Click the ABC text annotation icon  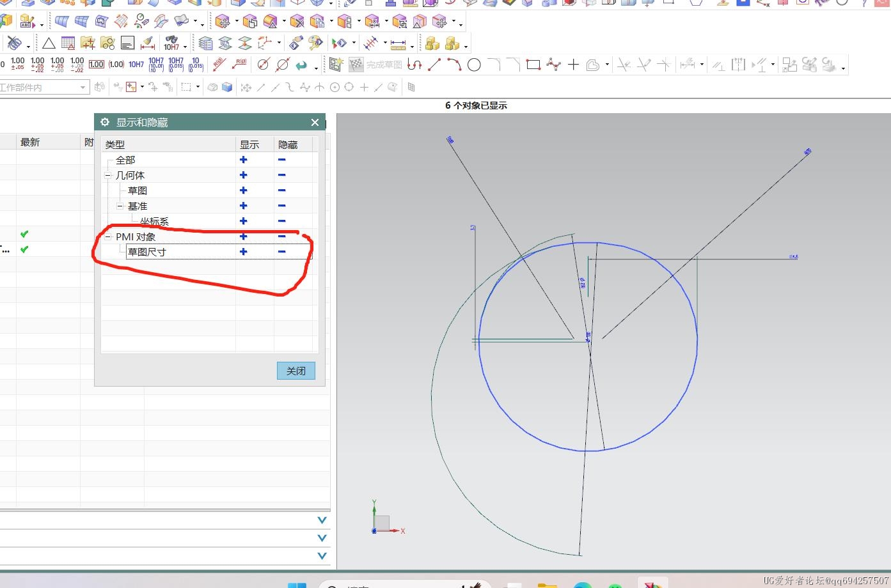[27, 22]
